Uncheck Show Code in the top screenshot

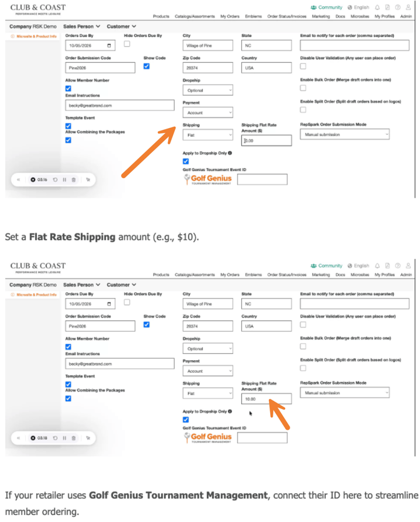pos(147,66)
